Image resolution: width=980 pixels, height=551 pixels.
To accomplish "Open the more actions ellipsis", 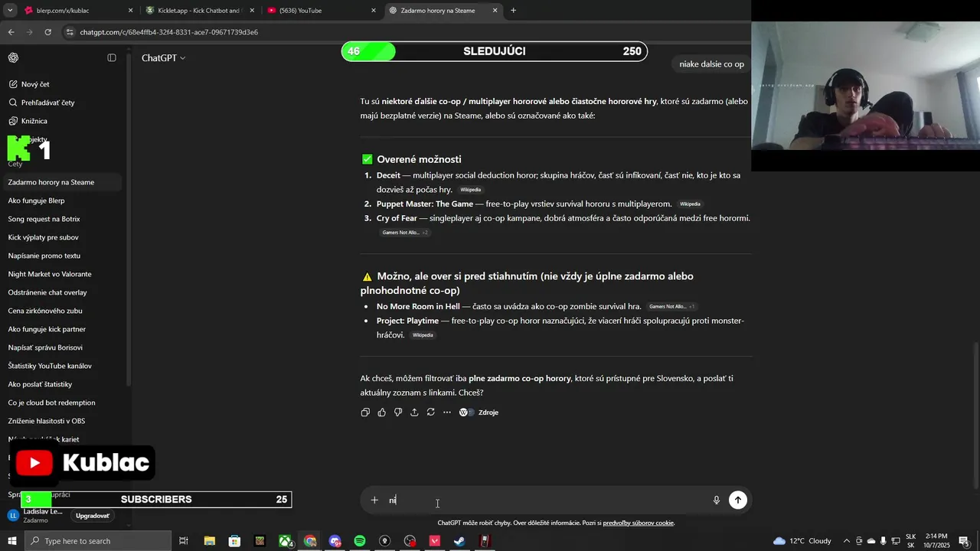I will [447, 412].
